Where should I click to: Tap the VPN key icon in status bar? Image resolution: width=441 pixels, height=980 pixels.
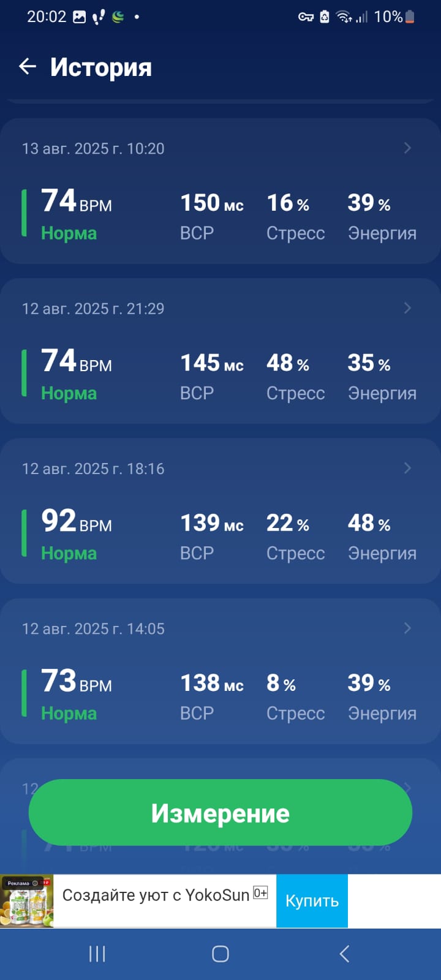[306, 17]
